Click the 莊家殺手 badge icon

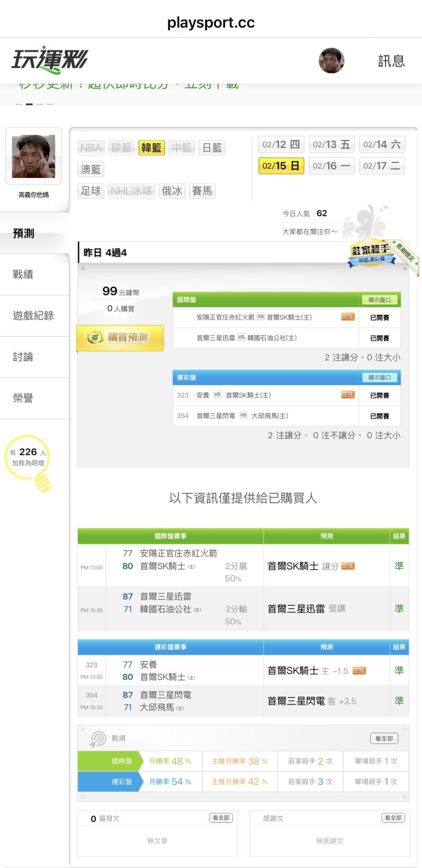371,253
